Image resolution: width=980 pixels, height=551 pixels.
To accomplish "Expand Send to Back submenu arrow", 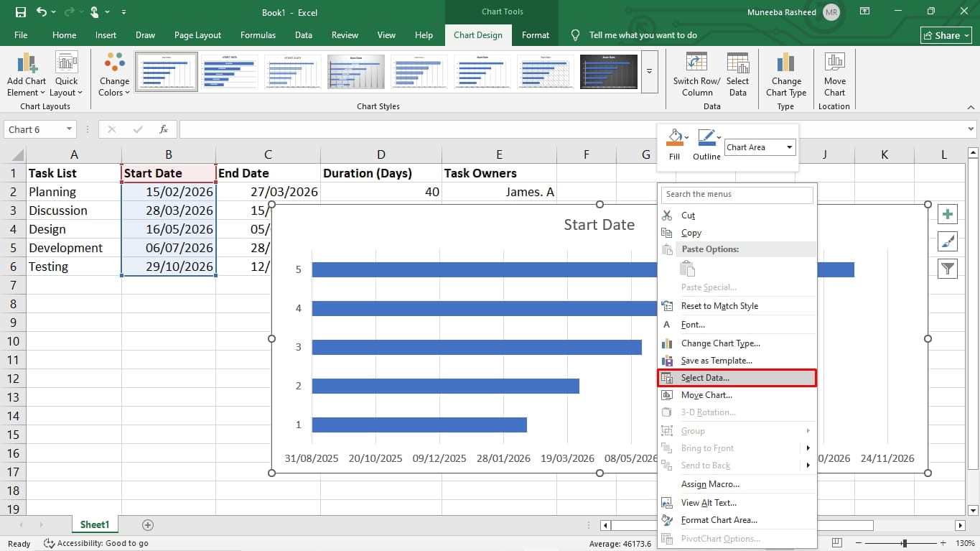I will [808, 466].
